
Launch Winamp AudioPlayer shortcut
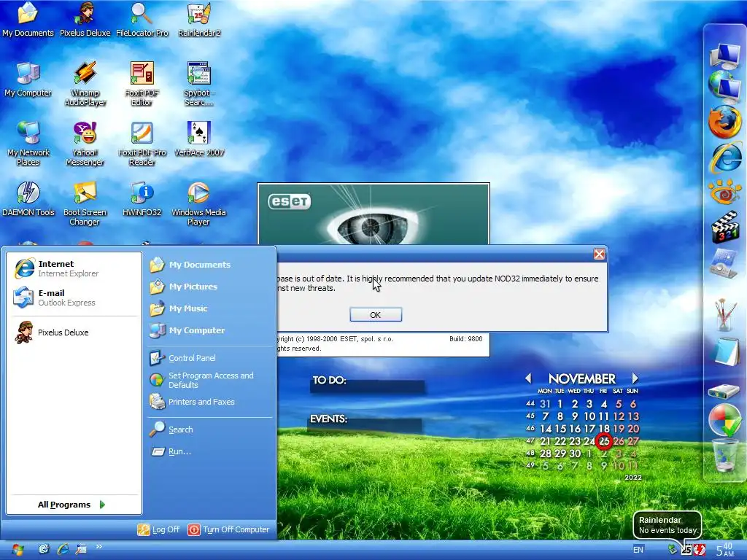[x=85, y=84]
